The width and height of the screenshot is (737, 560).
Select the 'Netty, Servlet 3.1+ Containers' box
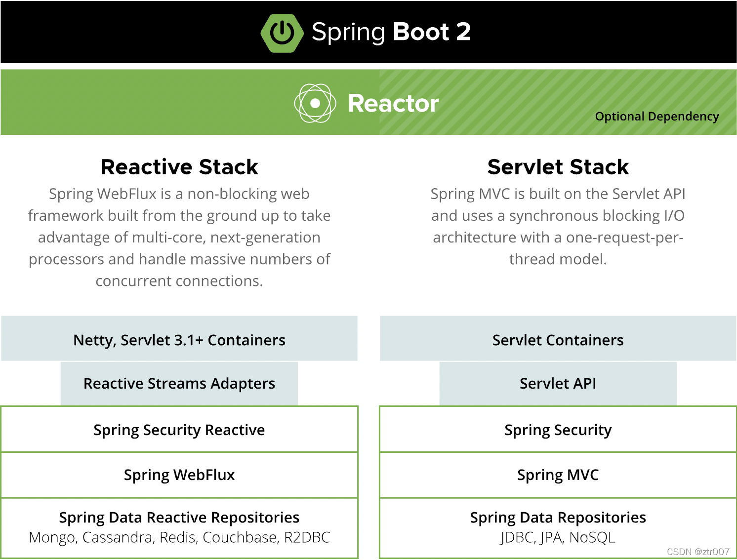pyautogui.click(x=179, y=339)
